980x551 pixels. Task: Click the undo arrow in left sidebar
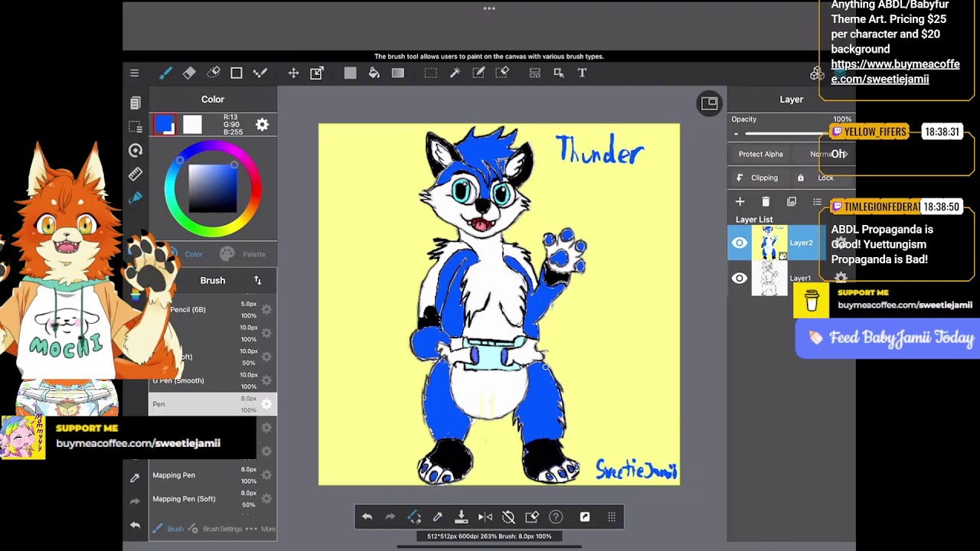[135, 525]
